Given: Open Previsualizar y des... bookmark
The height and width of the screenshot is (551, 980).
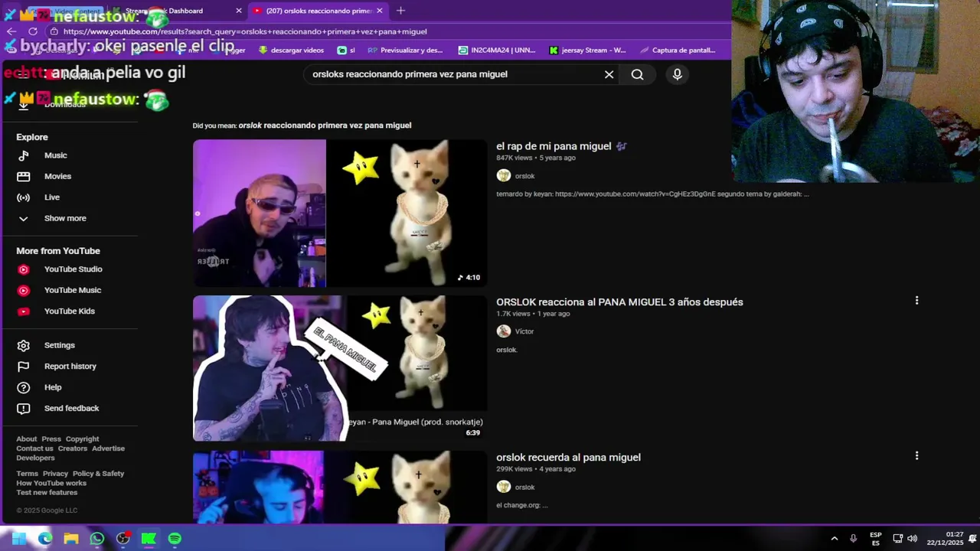Looking at the screenshot, I should [x=405, y=51].
